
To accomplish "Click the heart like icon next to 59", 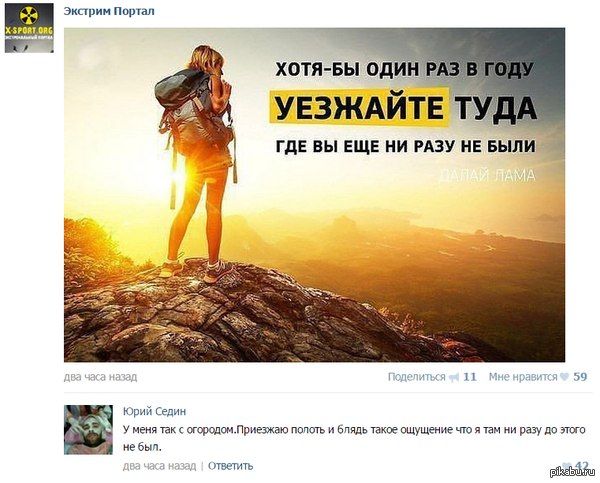I will pos(564,377).
